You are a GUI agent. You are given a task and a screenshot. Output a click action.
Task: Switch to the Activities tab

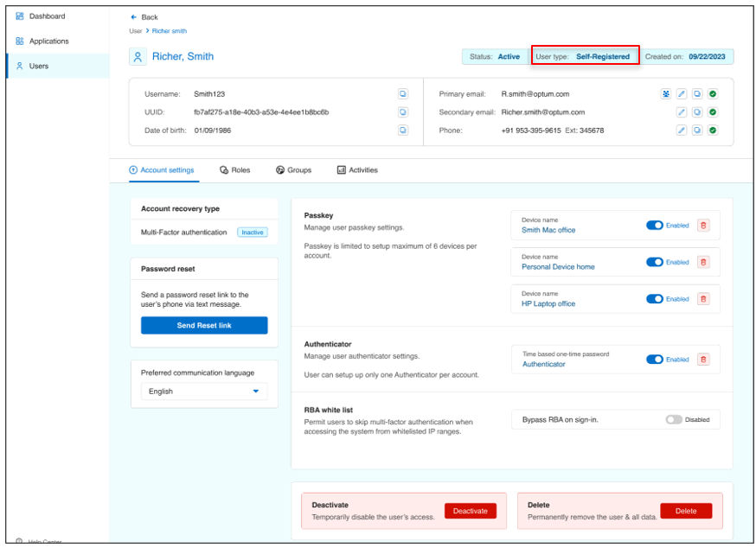(x=357, y=170)
